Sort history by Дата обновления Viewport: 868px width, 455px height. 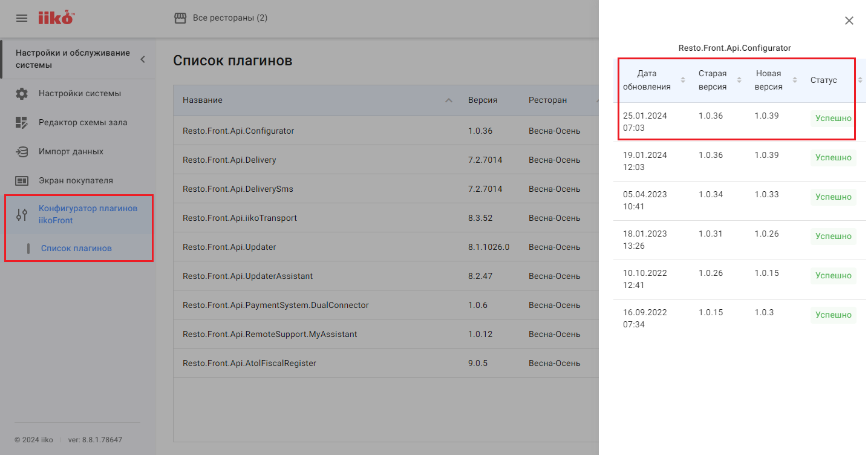(683, 80)
